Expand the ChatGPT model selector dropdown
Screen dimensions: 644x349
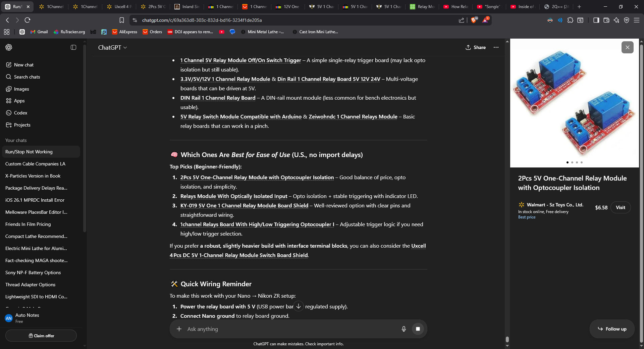point(112,48)
